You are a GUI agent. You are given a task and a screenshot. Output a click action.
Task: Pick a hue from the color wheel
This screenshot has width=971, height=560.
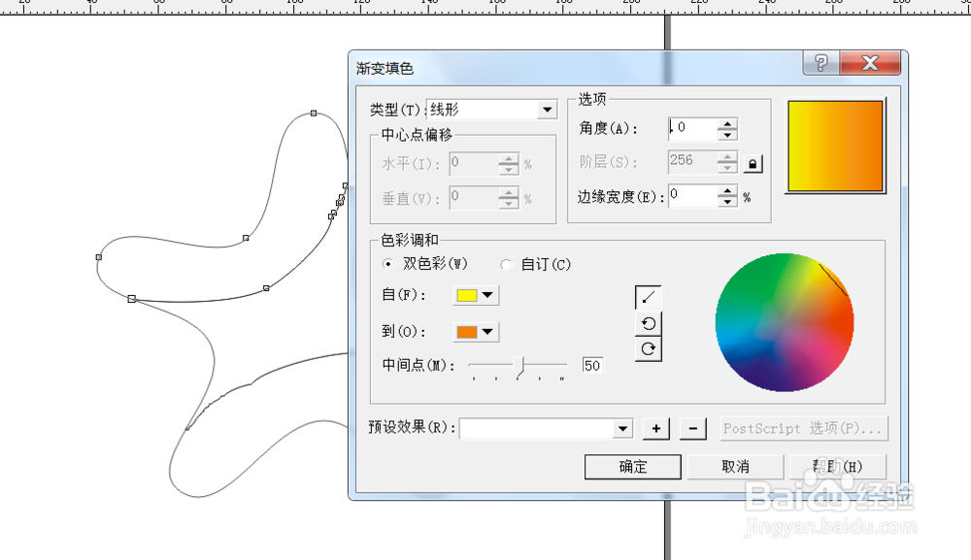[785, 320]
